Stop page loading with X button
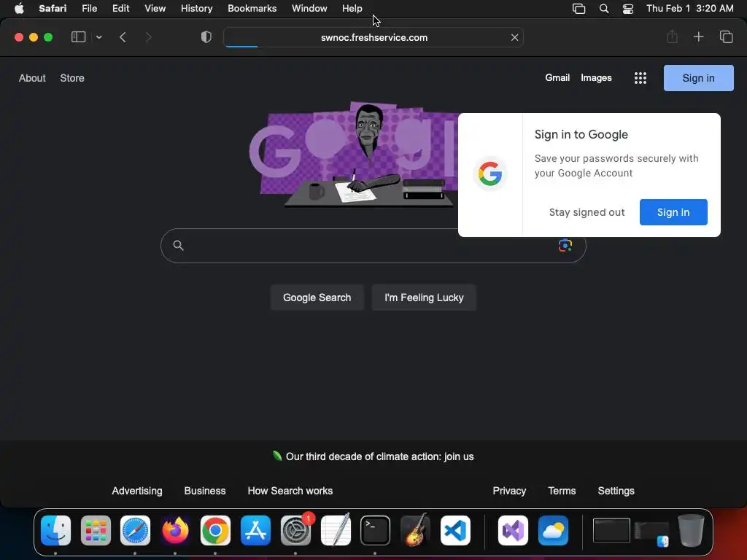Image resolution: width=747 pixels, height=560 pixels. point(514,38)
